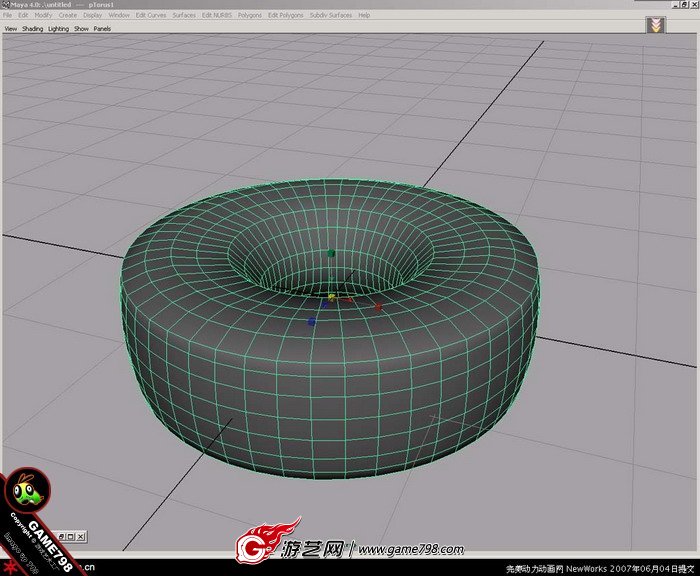Expand the viewport Lighting menu
The image size is (700, 576).
[x=59, y=29]
